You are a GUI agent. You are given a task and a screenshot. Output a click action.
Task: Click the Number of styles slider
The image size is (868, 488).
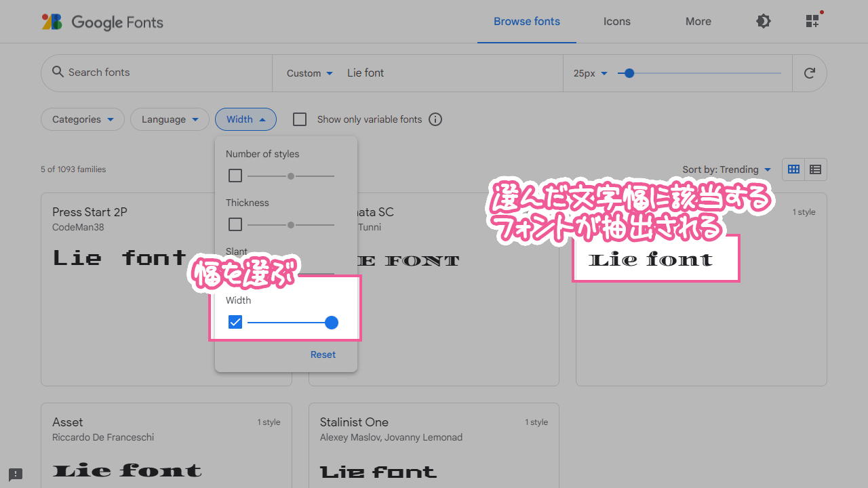tap(291, 176)
